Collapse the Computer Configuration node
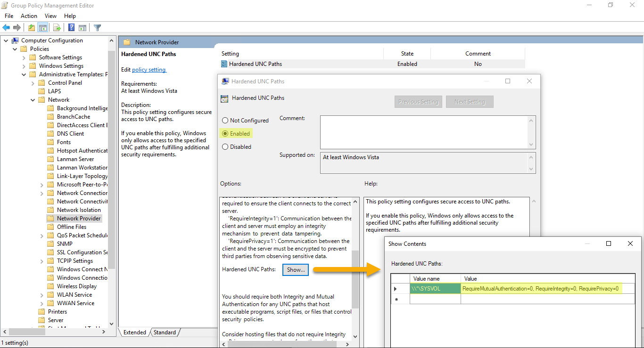 click(6, 40)
